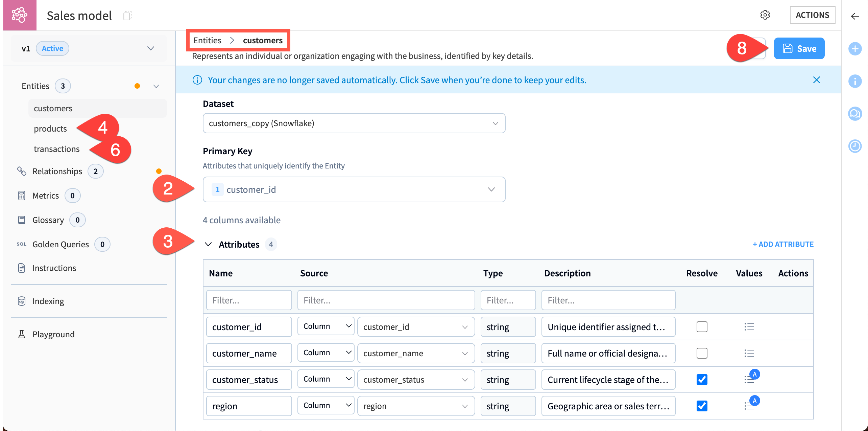The width and height of the screenshot is (868, 431).
Task: Open values list for customer_name row
Action: point(749,353)
